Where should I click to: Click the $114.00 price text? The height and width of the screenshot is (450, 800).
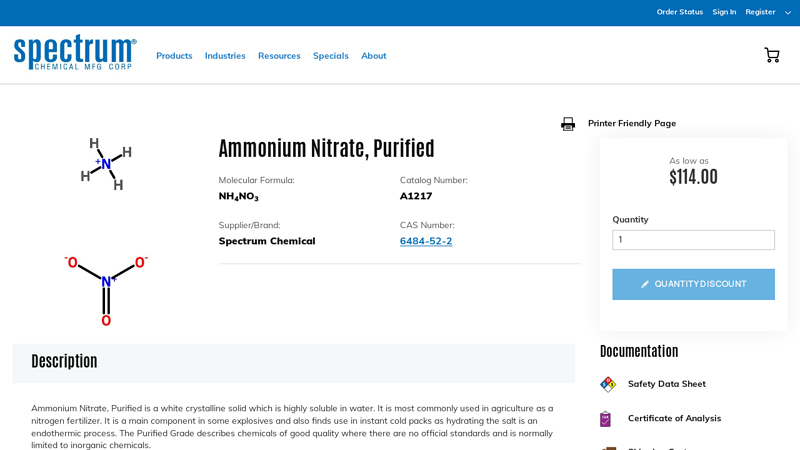(x=693, y=177)
